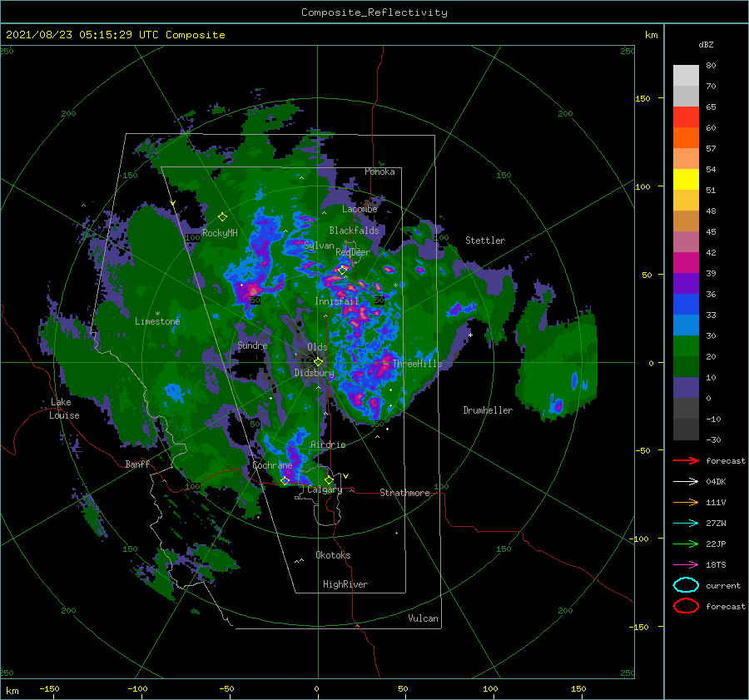
Task: Click the Okotoks town label
Action: point(333,555)
